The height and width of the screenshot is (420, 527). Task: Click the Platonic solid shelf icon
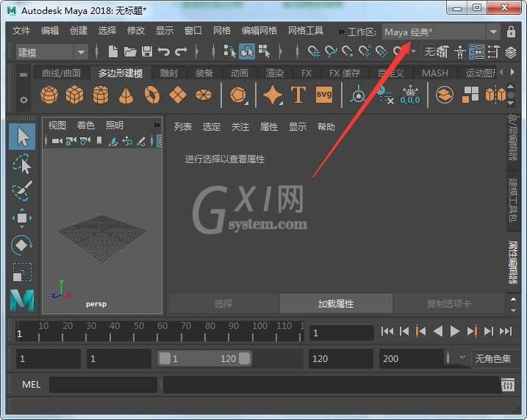coord(238,95)
